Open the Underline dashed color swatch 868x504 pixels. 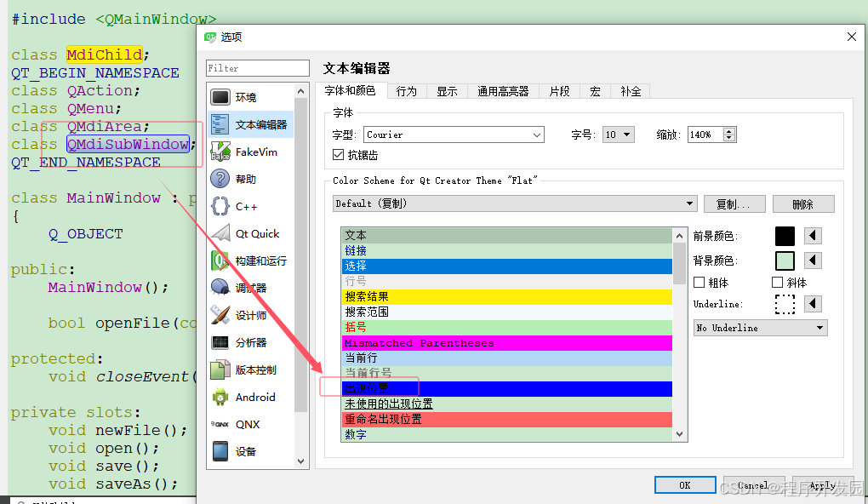pyautogui.click(x=785, y=304)
